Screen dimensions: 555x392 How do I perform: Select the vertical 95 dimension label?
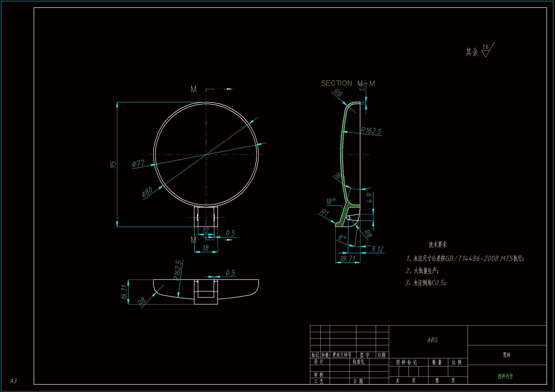pos(113,165)
